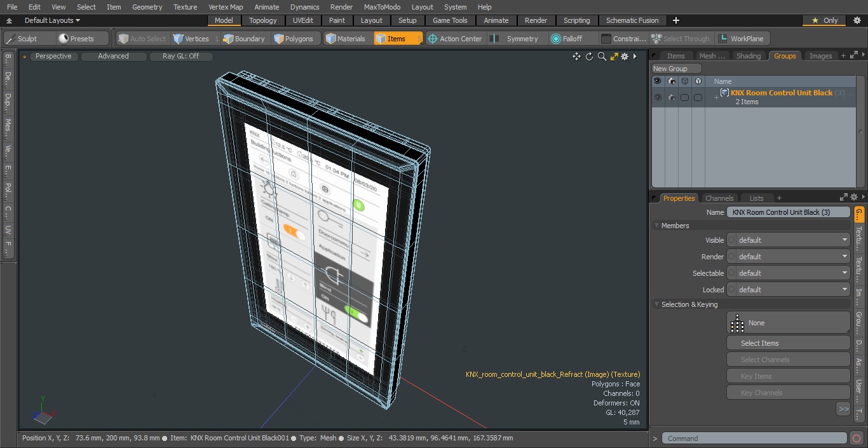Click the command history arrow left of Command field
This screenshot has width=868, height=448.
pos(654,438)
